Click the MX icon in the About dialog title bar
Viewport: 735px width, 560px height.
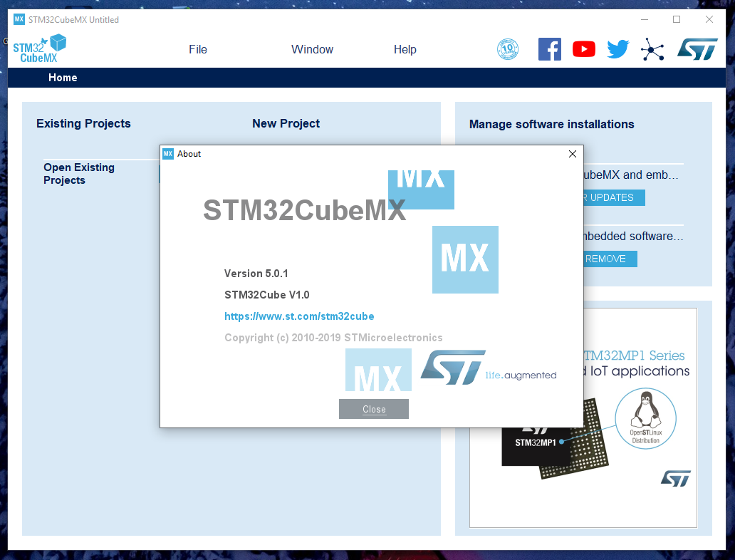tap(168, 154)
